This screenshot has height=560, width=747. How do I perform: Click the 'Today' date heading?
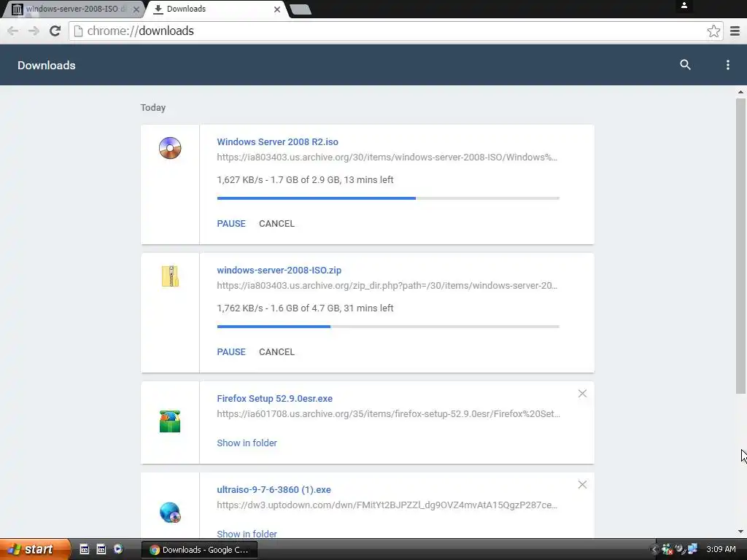pyautogui.click(x=153, y=108)
